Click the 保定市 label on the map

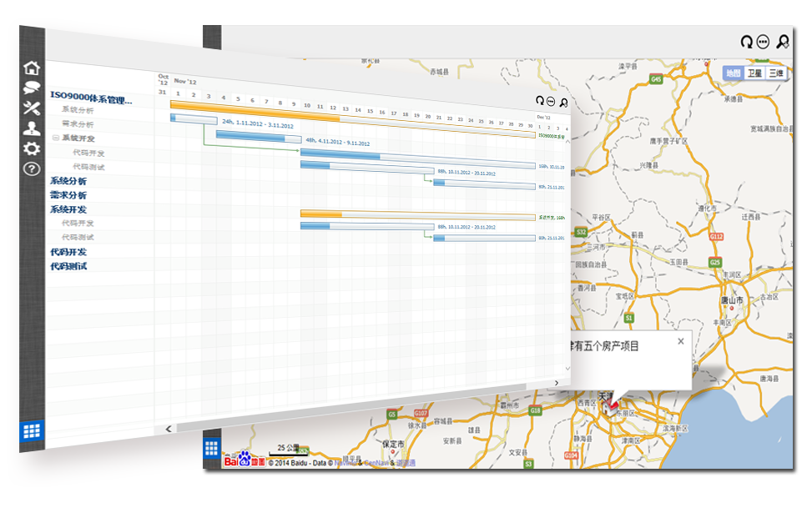click(x=393, y=444)
